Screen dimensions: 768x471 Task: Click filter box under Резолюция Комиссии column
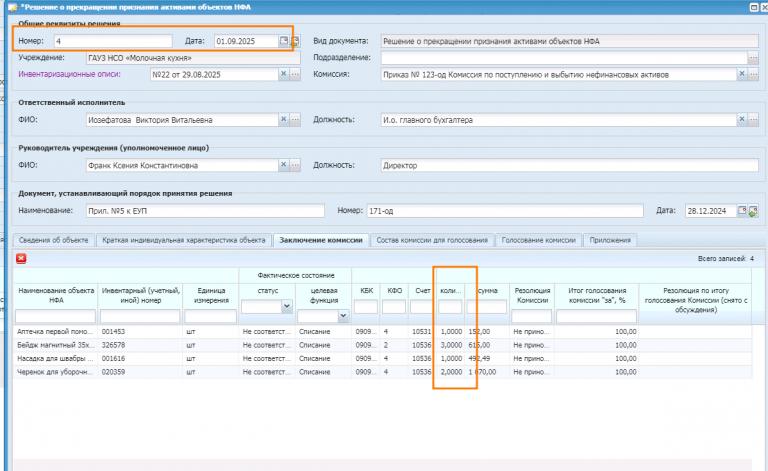pyautogui.click(x=531, y=316)
